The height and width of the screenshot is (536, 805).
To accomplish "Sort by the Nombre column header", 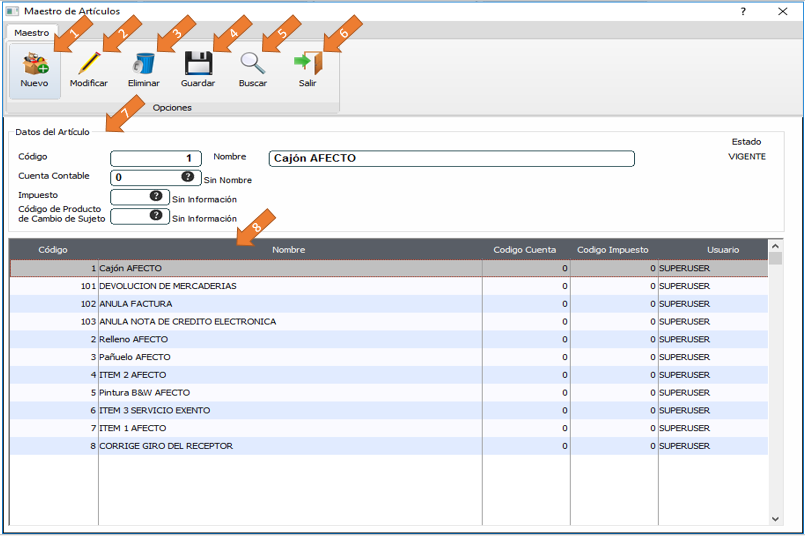I will pos(289,250).
